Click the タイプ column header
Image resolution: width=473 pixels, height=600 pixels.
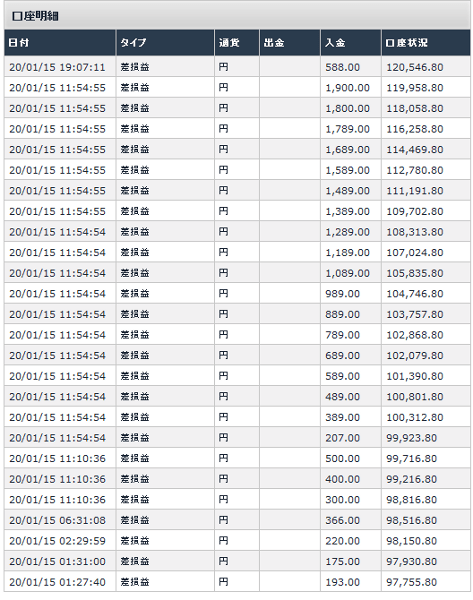pyautogui.click(x=165, y=42)
